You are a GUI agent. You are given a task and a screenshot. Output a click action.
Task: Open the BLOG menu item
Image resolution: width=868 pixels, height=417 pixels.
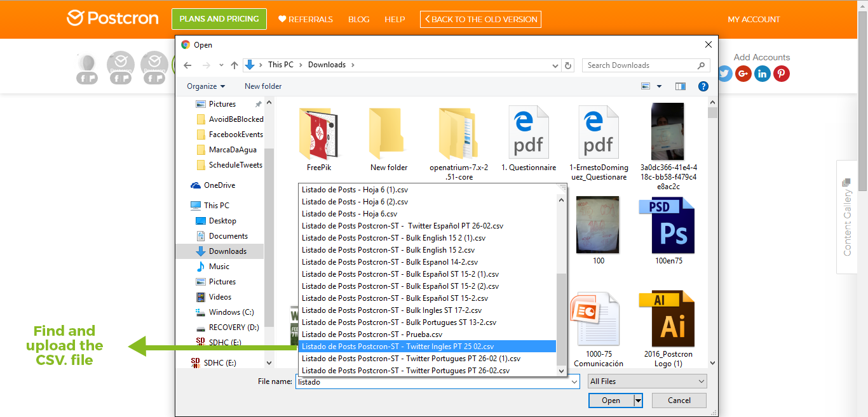point(358,19)
